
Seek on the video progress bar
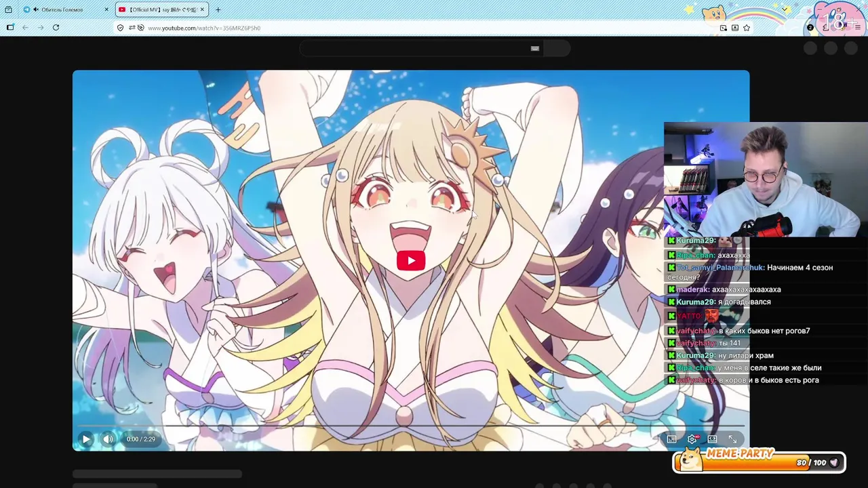coord(411,426)
